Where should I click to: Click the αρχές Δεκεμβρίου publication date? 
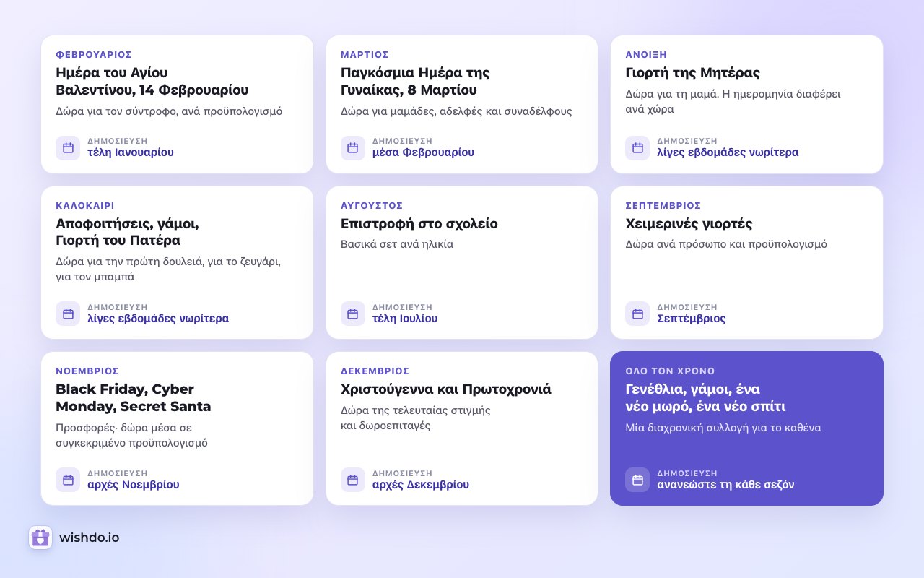click(x=421, y=485)
